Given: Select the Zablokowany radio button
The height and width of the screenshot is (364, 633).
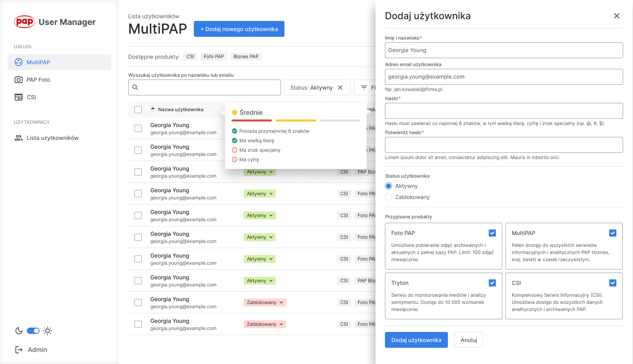Looking at the screenshot, I should tap(389, 197).
